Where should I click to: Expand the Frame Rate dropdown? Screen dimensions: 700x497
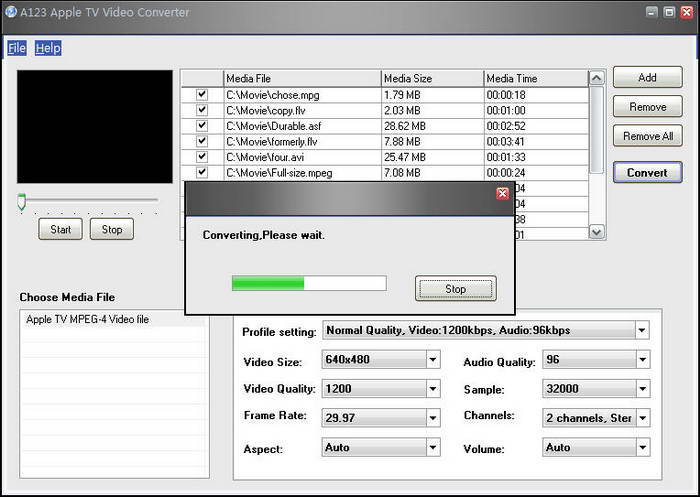(x=433, y=418)
